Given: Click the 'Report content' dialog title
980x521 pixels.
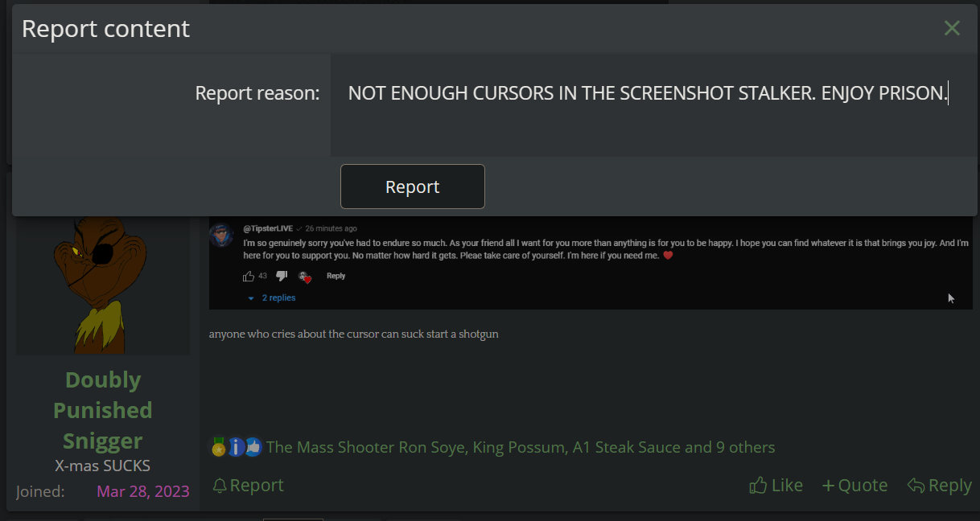Looking at the screenshot, I should (105, 29).
